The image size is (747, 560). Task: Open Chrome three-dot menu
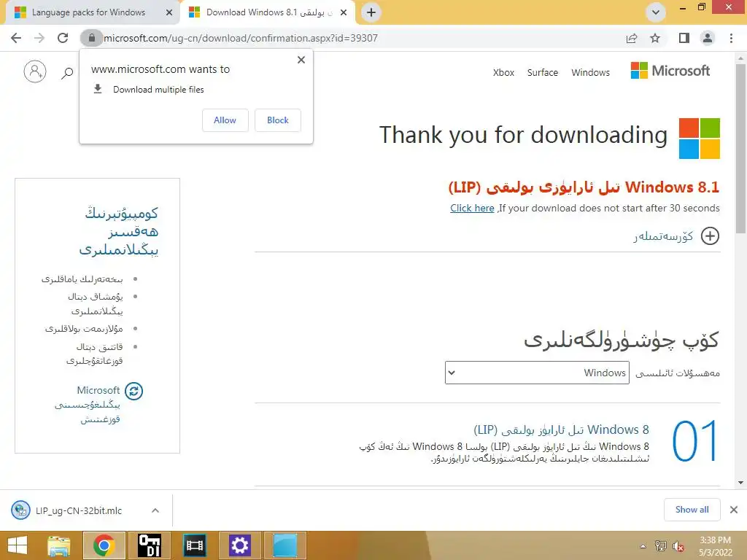point(731,38)
